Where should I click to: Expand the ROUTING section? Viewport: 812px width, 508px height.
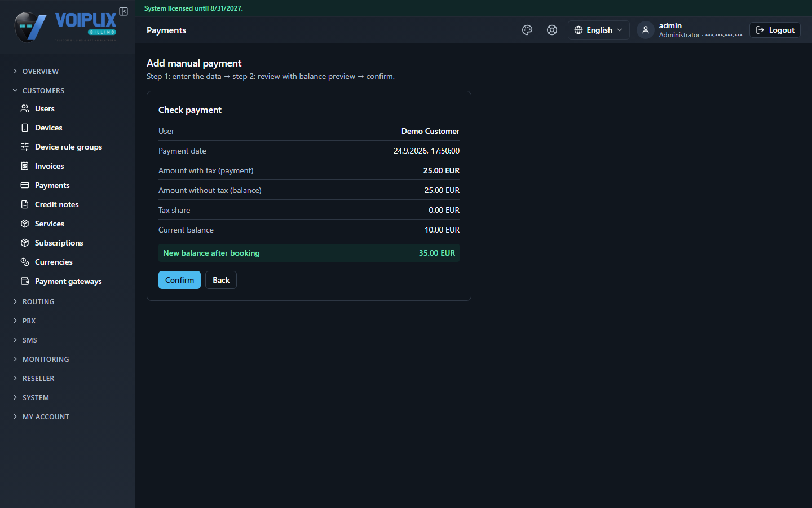38,302
